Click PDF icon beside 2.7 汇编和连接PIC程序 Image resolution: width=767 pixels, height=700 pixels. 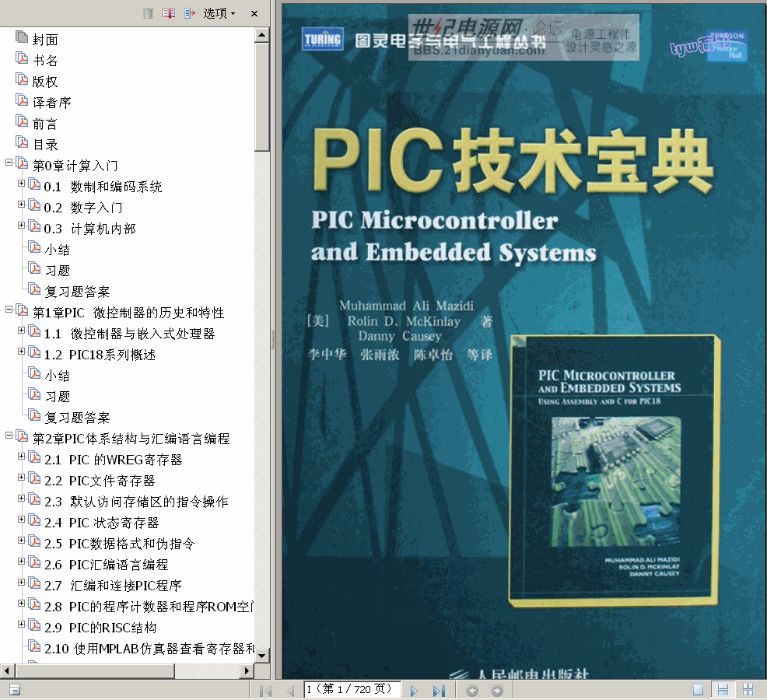pos(34,583)
